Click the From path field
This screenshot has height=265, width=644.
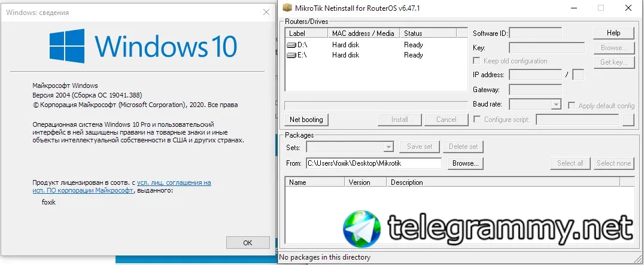(373, 163)
